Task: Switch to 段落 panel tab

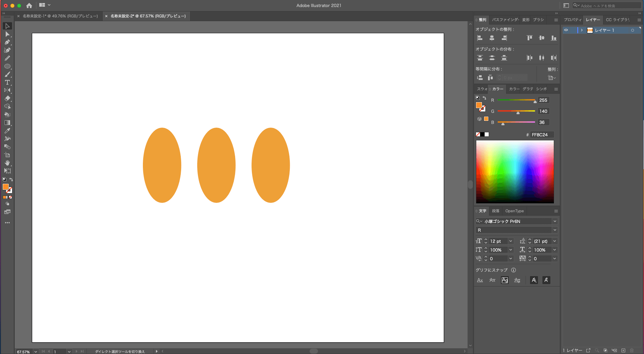Action: click(x=496, y=211)
